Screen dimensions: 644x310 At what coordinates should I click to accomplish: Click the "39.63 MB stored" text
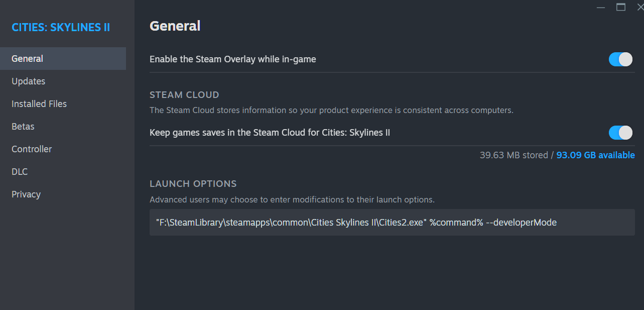click(x=514, y=155)
